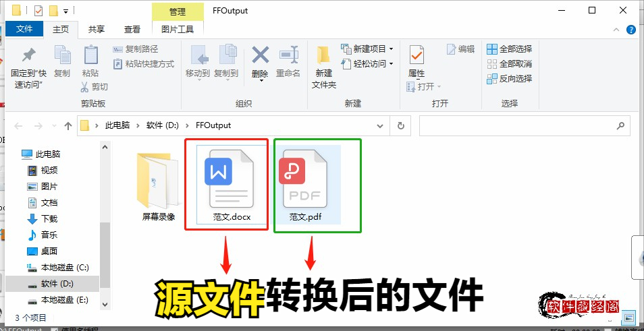Expand the address bar history dropdown
The height and width of the screenshot is (331, 644).
tap(380, 126)
